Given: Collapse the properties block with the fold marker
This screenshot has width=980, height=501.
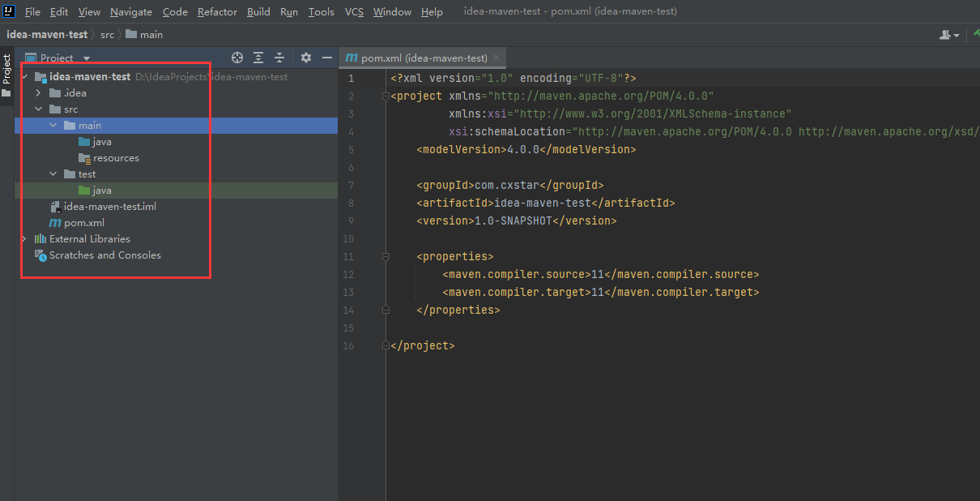Looking at the screenshot, I should click(x=386, y=256).
